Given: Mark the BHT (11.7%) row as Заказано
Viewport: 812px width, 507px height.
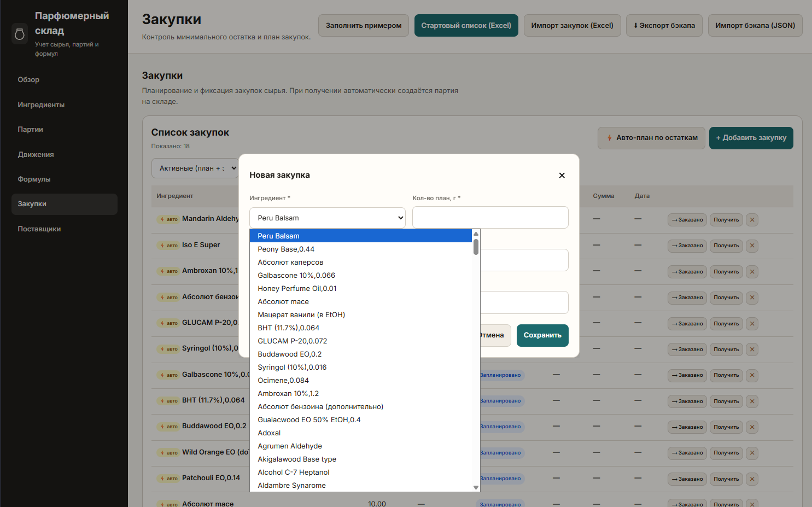Looking at the screenshot, I should click(x=687, y=401).
